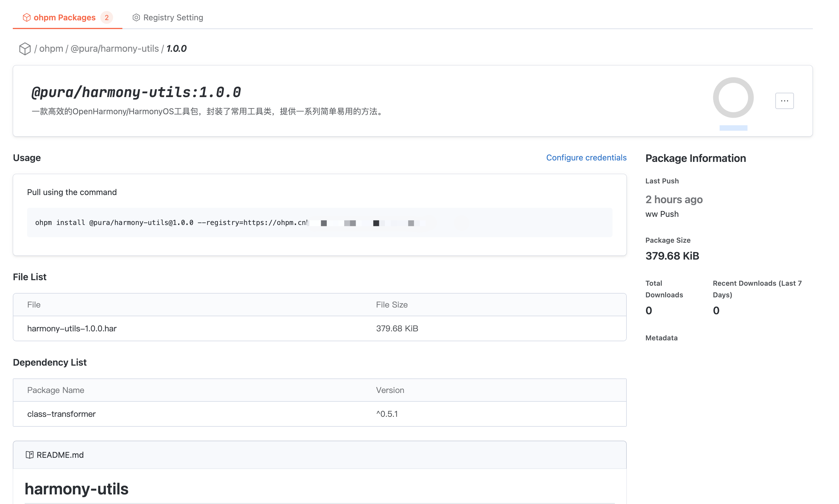This screenshot has width=839, height=504.
Task: Click the blue label under the avatar
Action: pyautogui.click(x=733, y=128)
